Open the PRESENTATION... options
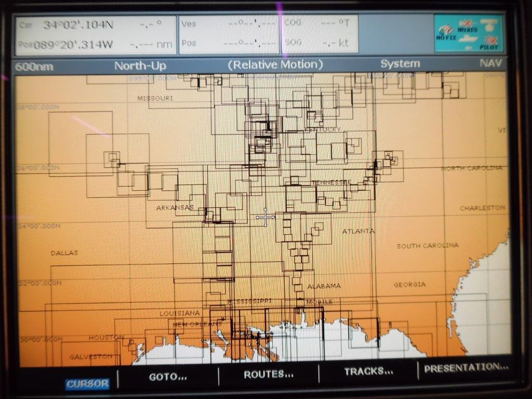 coord(466,367)
